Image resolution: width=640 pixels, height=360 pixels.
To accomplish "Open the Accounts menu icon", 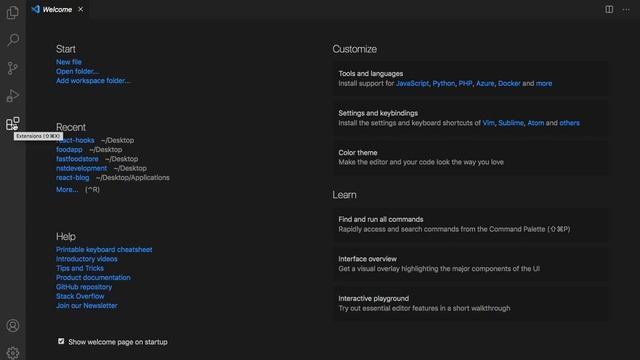I will [13, 325].
